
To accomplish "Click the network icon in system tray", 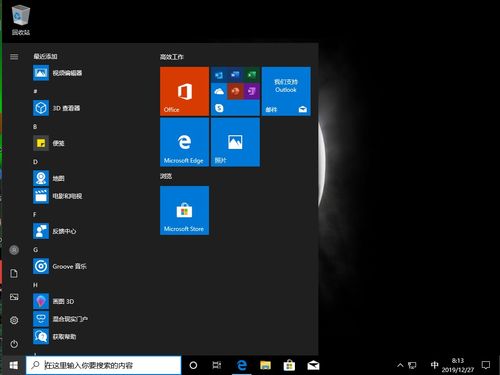I will 412,365.
